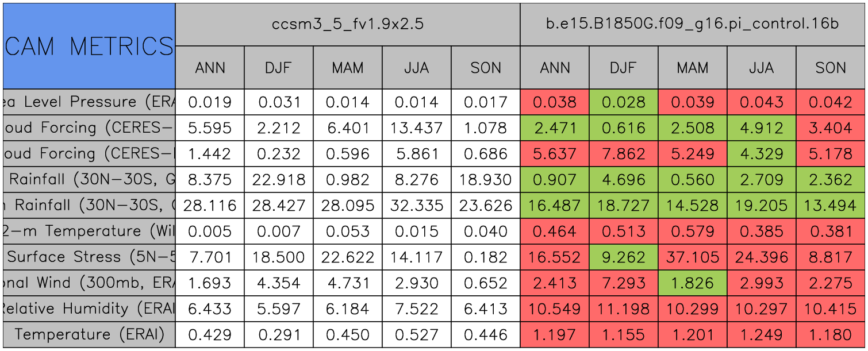Select the ccsm3_5_fv1.9x2.5 model header

[347, 24]
